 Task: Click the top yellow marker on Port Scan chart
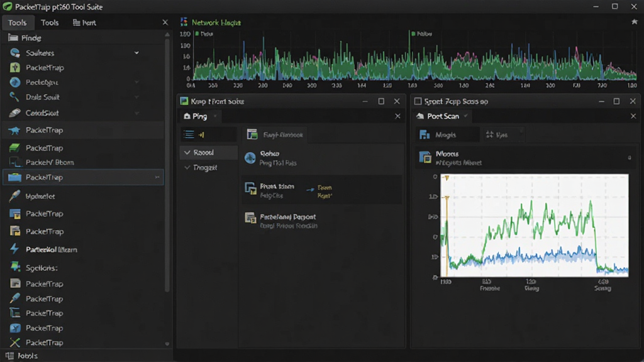click(x=447, y=178)
